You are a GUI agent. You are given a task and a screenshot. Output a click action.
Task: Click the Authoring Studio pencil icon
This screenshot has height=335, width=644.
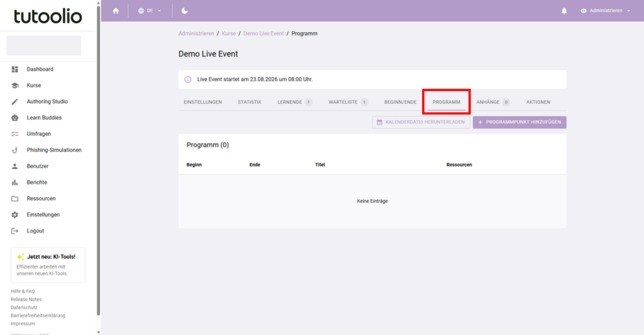click(x=15, y=101)
